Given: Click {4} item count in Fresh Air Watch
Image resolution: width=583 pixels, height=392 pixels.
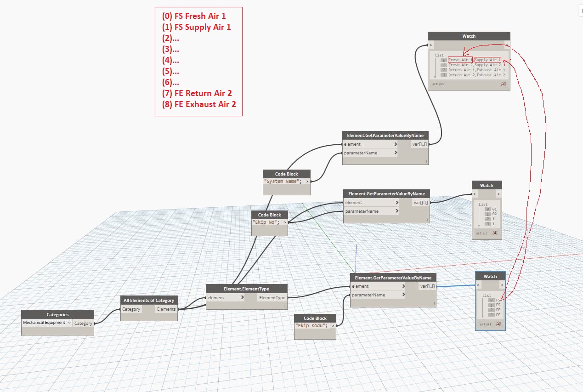Looking at the screenshot, I should coord(503,84).
